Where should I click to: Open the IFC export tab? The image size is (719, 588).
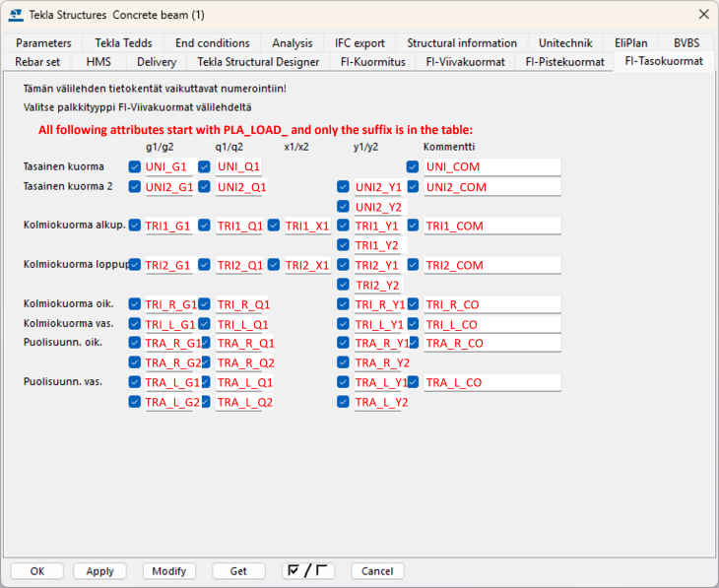click(359, 43)
